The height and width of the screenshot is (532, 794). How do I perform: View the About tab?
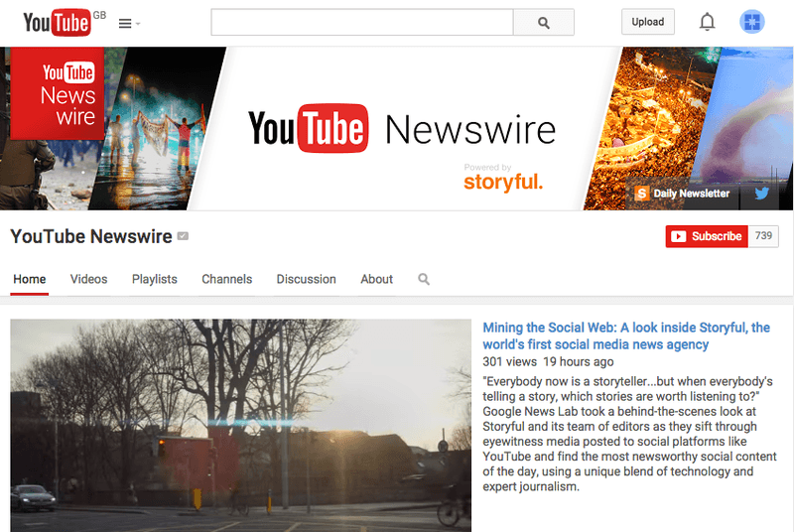[376, 279]
